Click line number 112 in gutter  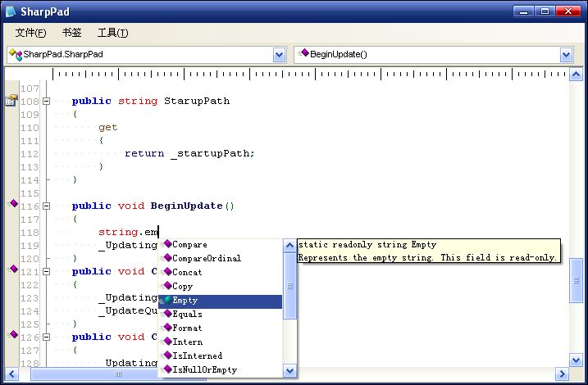(30, 154)
